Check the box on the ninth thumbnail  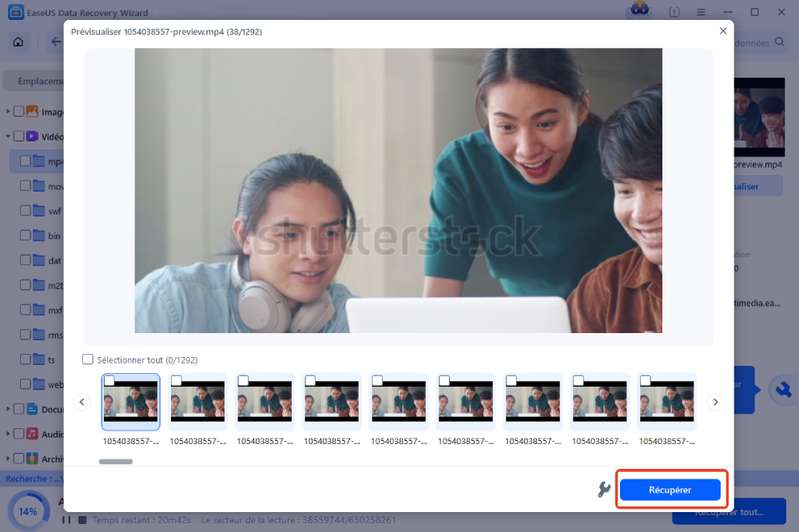pos(645,381)
